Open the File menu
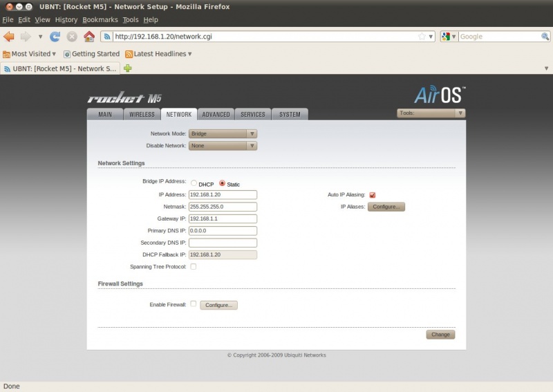 [x=8, y=20]
